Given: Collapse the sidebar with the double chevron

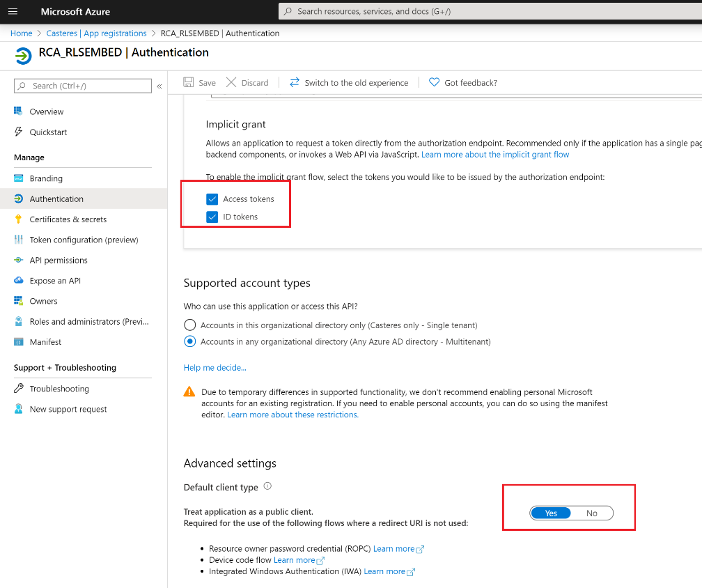Looking at the screenshot, I should click(159, 86).
